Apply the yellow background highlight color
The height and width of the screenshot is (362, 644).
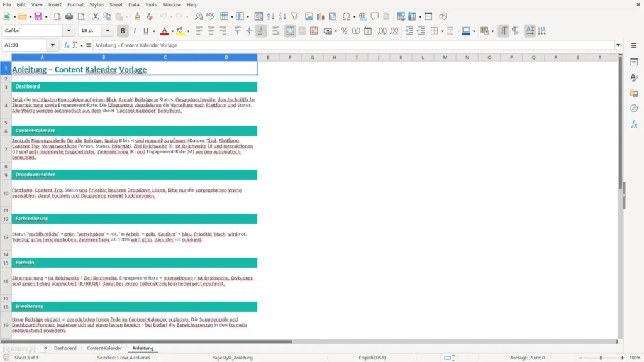pyautogui.click(x=180, y=31)
